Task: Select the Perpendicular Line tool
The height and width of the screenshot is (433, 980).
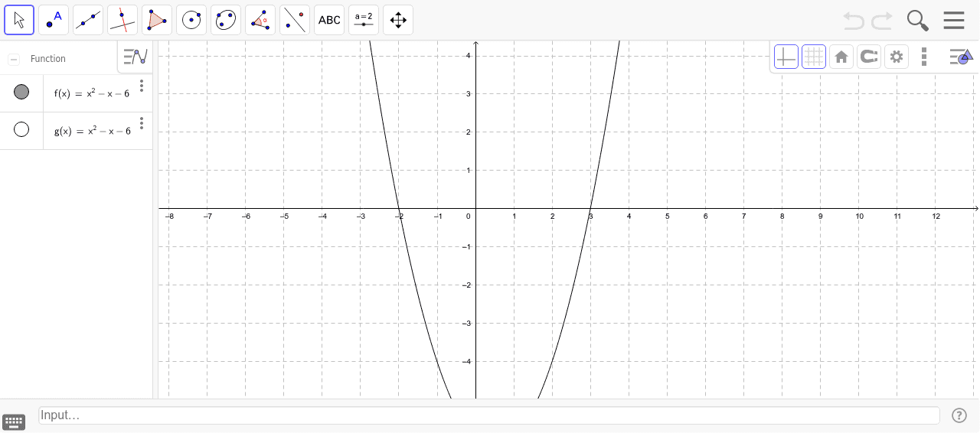Action: pos(122,20)
